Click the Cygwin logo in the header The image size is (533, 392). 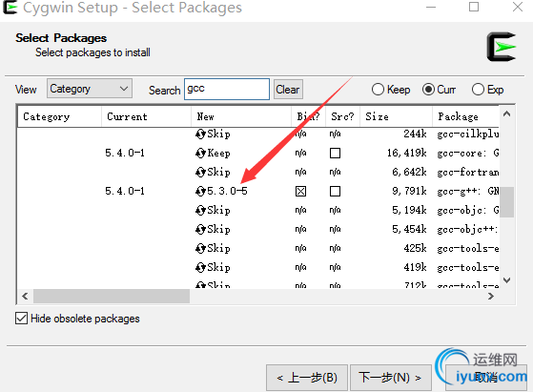(x=501, y=47)
